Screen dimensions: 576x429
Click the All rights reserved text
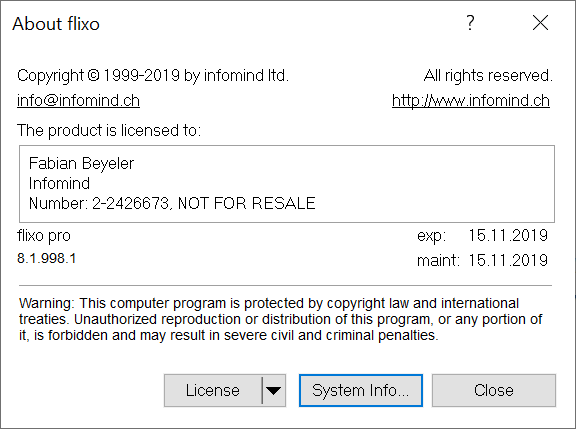coord(488,76)
